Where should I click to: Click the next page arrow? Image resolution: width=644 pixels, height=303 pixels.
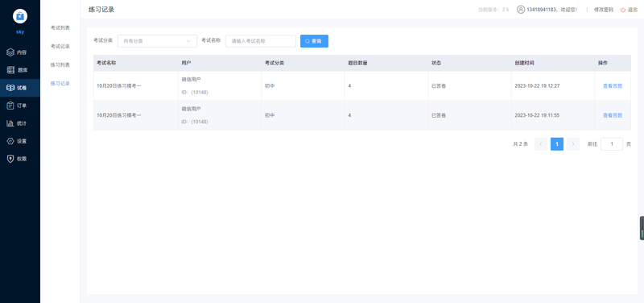pos(573,144)
